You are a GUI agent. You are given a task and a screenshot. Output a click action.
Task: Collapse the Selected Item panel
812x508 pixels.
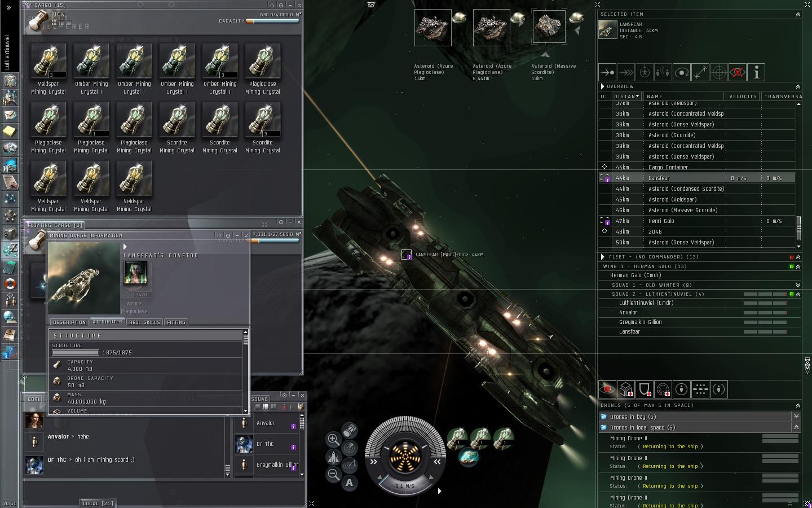[x=798, y=14]
